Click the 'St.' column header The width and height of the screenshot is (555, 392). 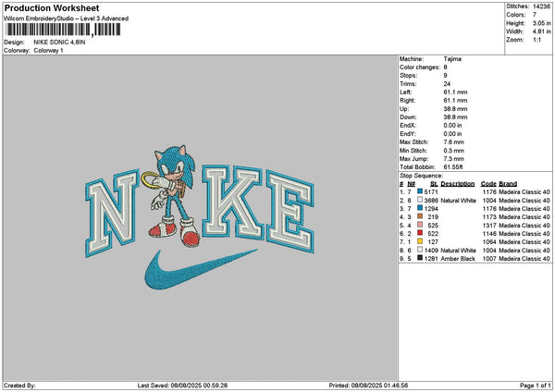coord(434,184)
